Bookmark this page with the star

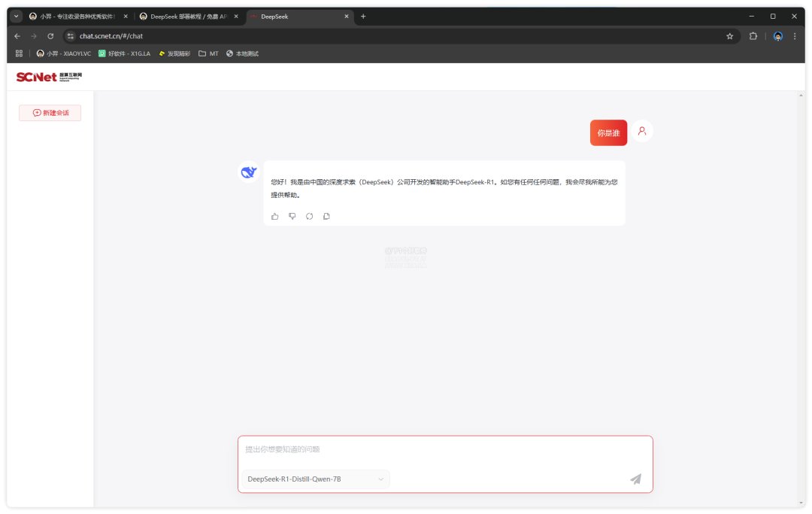pyautogui.click(x=729, y=36)
